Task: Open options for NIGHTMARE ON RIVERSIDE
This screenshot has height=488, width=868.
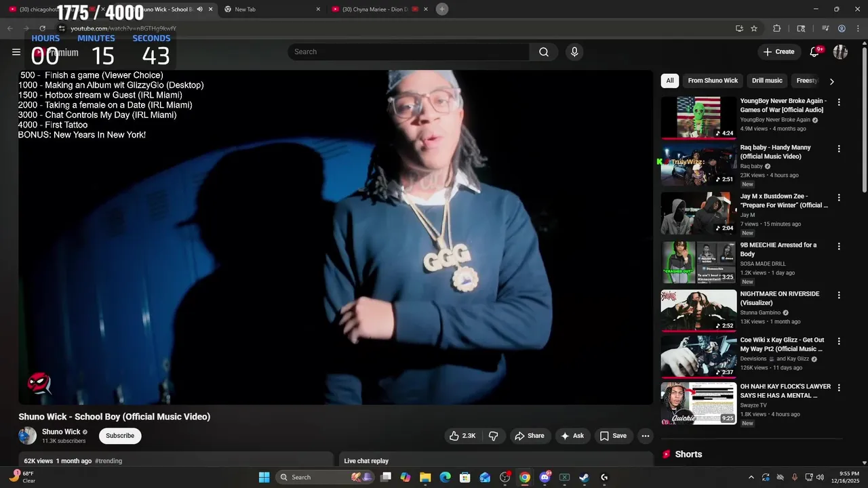Action: [x=839, y=295]
